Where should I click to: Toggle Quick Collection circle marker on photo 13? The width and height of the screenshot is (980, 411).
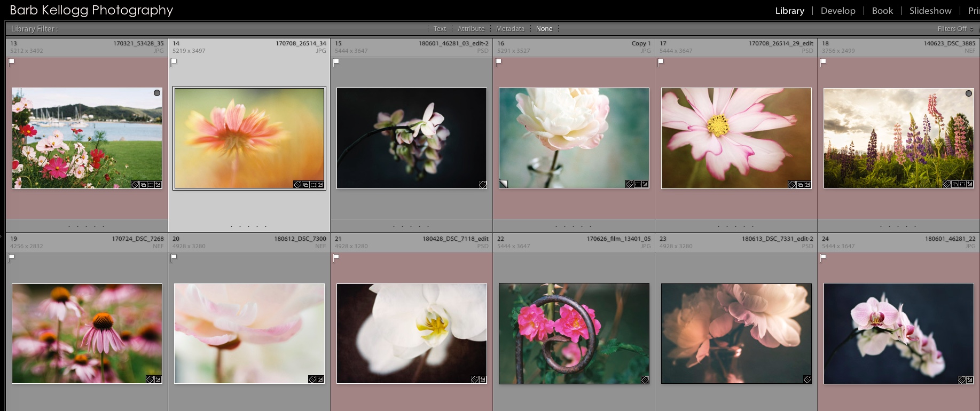coord(157,93)
